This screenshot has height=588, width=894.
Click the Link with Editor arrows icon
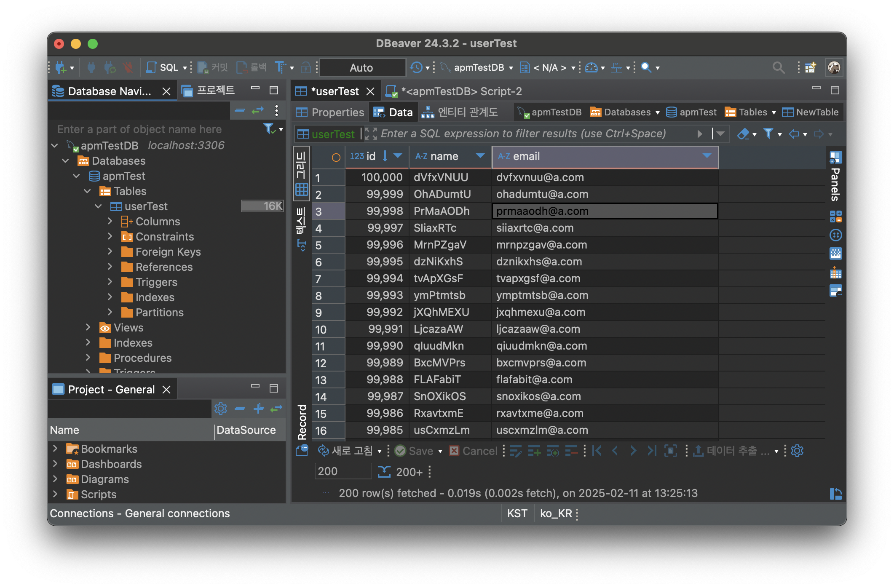(257, 111)
